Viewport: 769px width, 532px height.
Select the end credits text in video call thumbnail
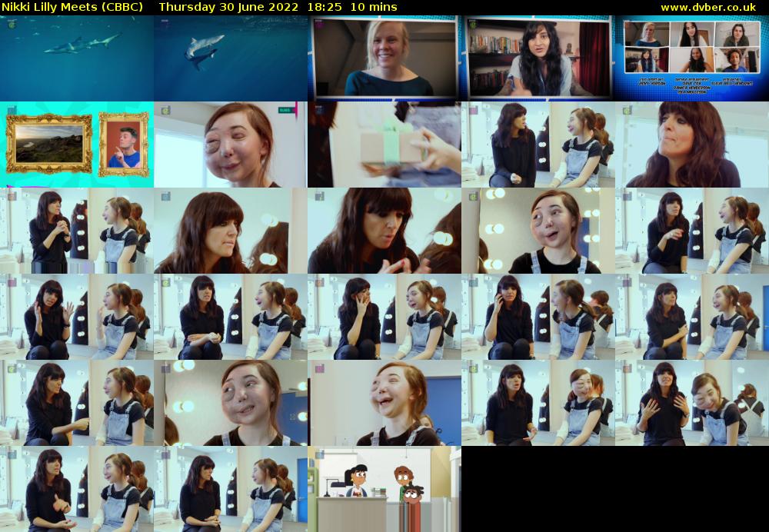[692, 85]
